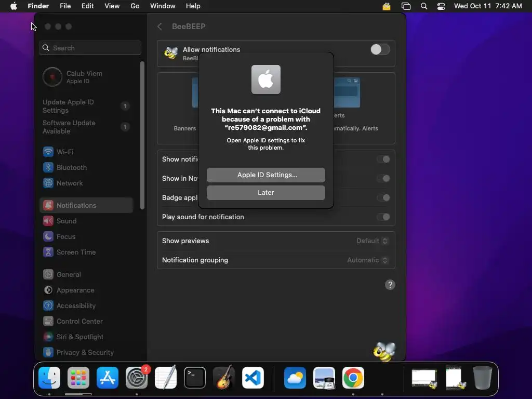Launch Terminal from the Dock
Image resolution: width=532 pixels, height=399 pixels.
point(195,378)
